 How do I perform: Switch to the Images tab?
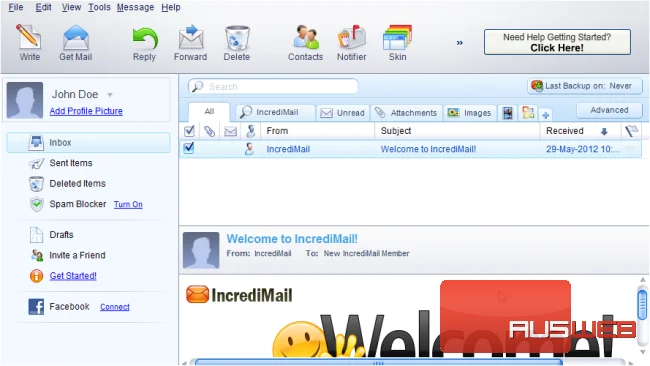pyautogui.click(x=470, y=113)
